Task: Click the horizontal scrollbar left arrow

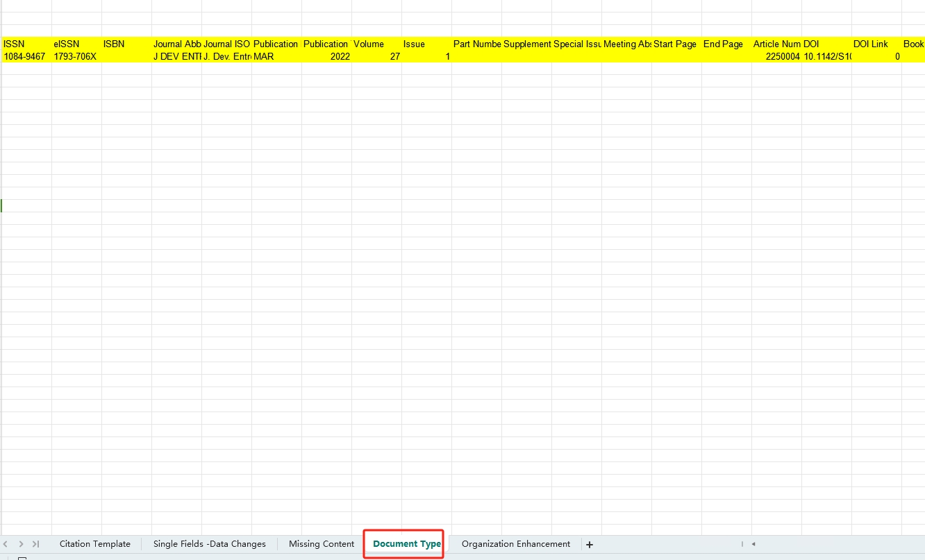Action: 753,544
